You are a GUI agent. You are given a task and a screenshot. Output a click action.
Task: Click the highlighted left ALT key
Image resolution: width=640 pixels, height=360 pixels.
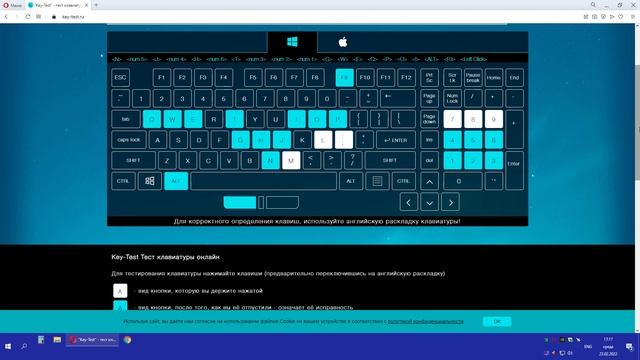tap(176, 181)
